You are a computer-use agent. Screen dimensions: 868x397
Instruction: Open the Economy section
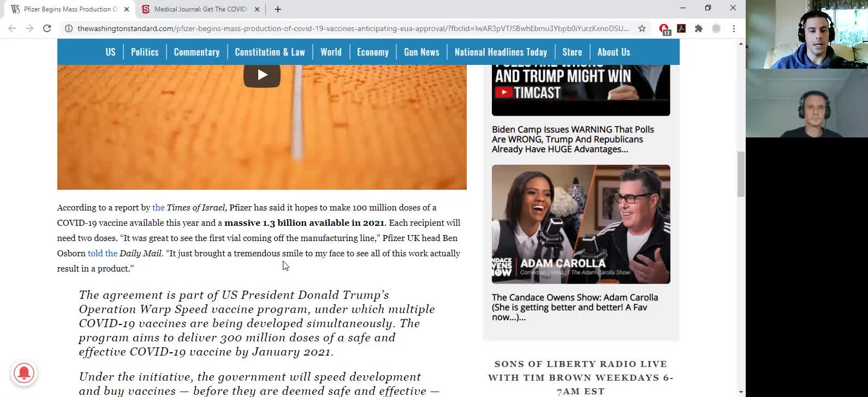pos(373,52)
